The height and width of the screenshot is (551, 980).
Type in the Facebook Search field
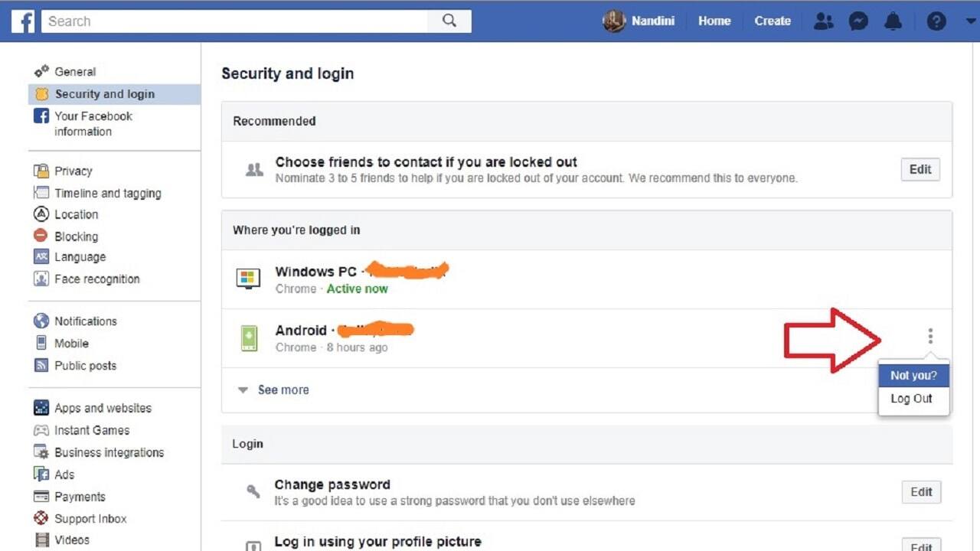click(234, 21)
